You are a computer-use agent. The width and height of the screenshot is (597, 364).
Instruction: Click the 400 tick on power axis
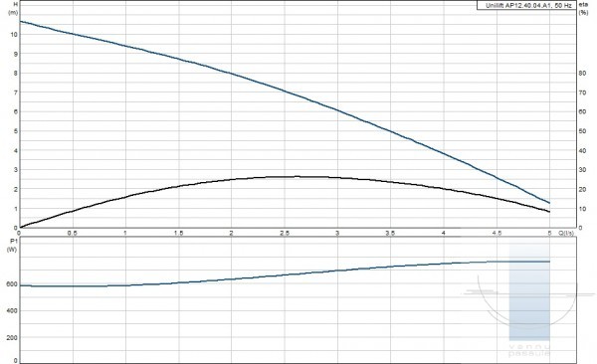point(12,310)
